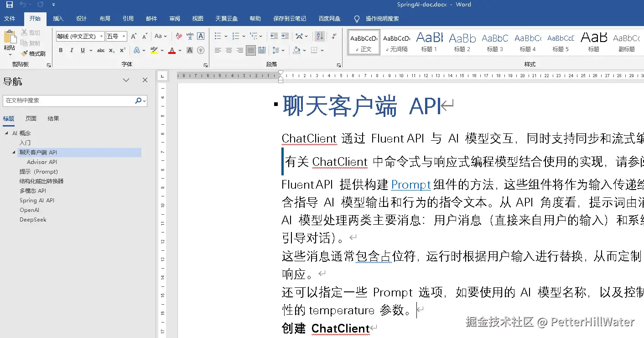Toggle Justify alignment (highlighted button)
Screen dimensions: 644x338
pyautogui.click(x=251, y=50)
